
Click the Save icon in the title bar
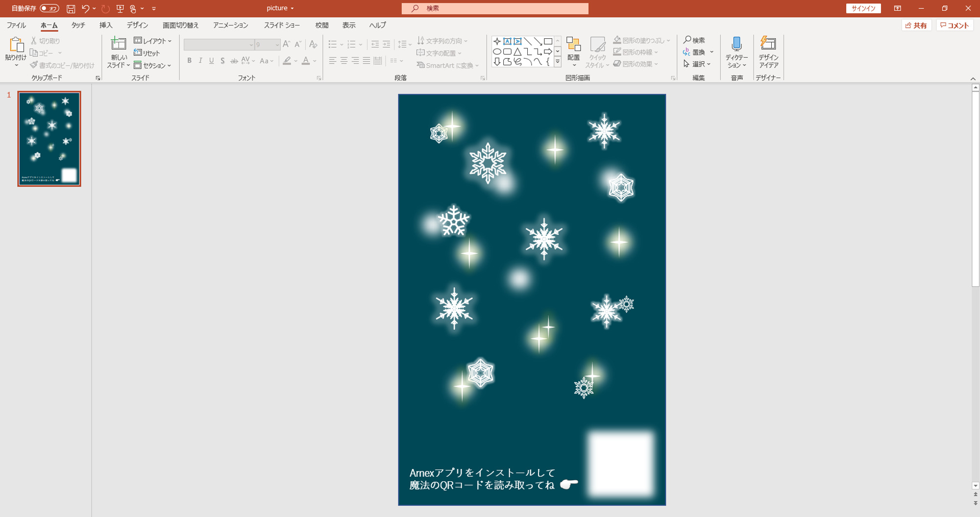71,8
